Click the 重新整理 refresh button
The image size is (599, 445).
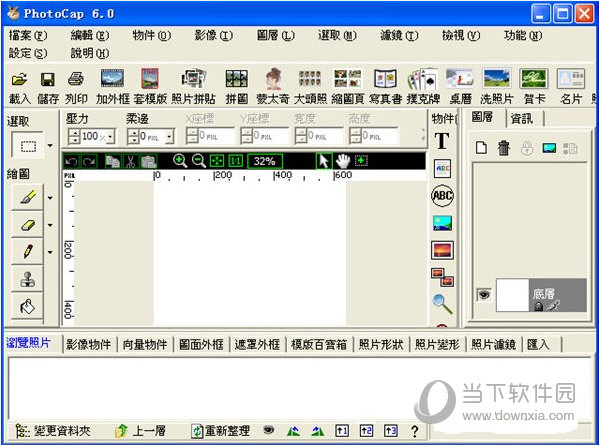[220, 431]
